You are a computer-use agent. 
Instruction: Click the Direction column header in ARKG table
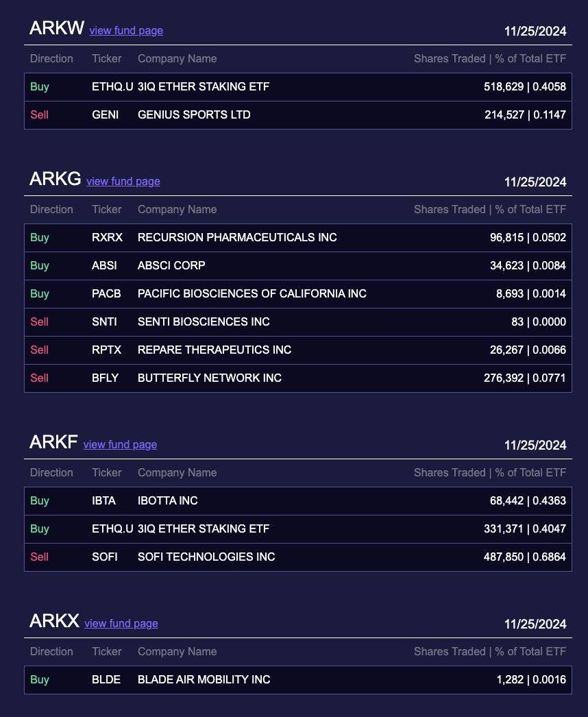tap(51, 209)
